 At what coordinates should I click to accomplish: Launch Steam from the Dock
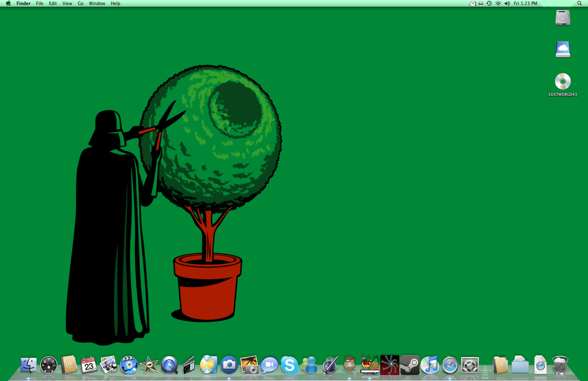click(410, 365)
